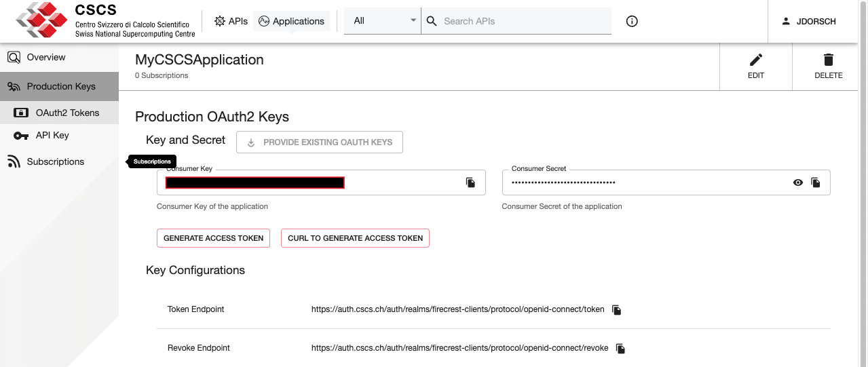
Task: Click the 0 Subscriptions text
Action: point(162,75)
